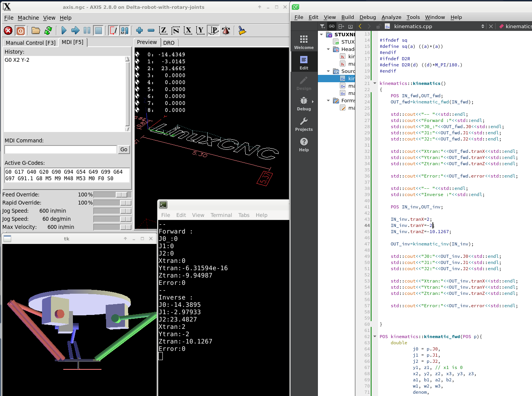
Task: Collapse the Forms folder
Action: (x=328, y=101)
